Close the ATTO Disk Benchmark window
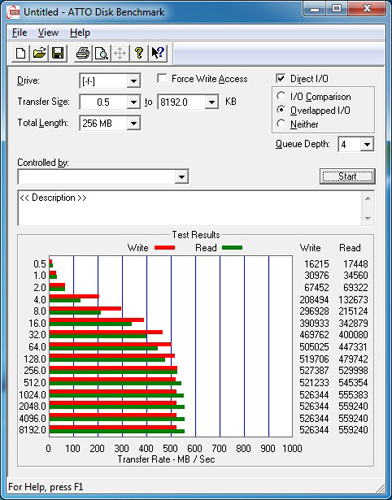The height and width of the screenshot is (500, 392). [366, 9]
